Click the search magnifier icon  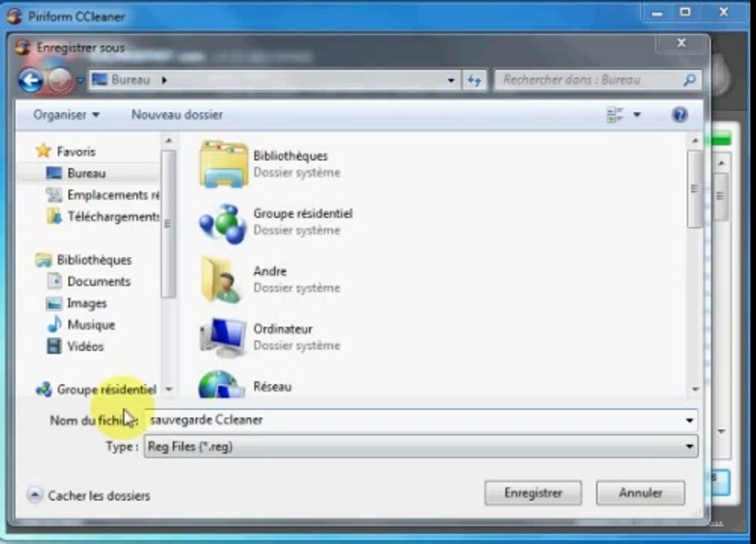pyautogui.click(x=690, y=80)
